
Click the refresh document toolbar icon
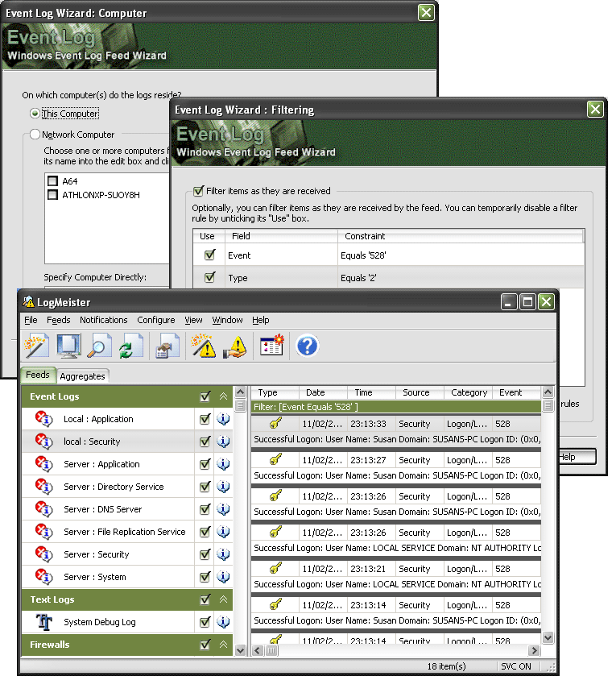130,346
